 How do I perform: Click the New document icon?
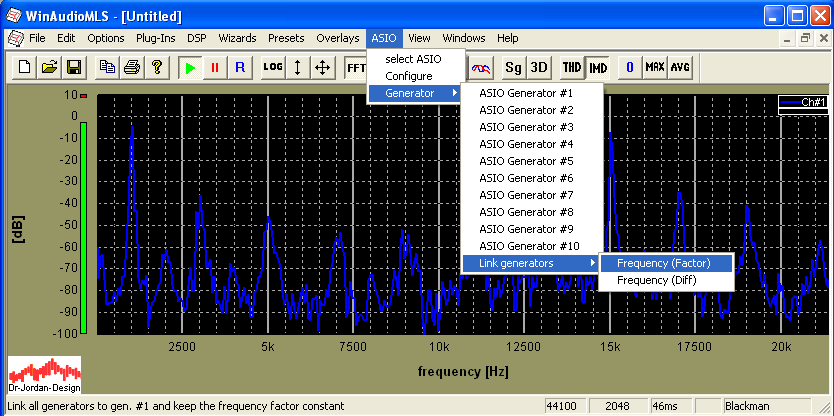24,67
